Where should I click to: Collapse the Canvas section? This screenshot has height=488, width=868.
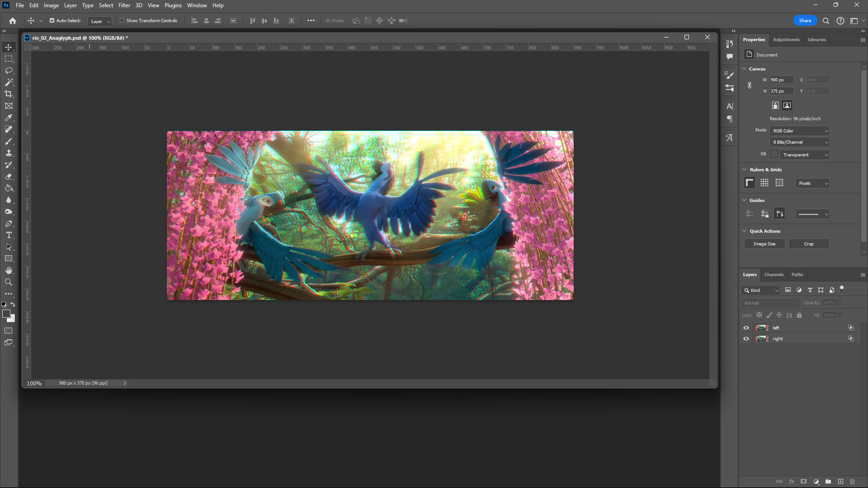(745, 69)
